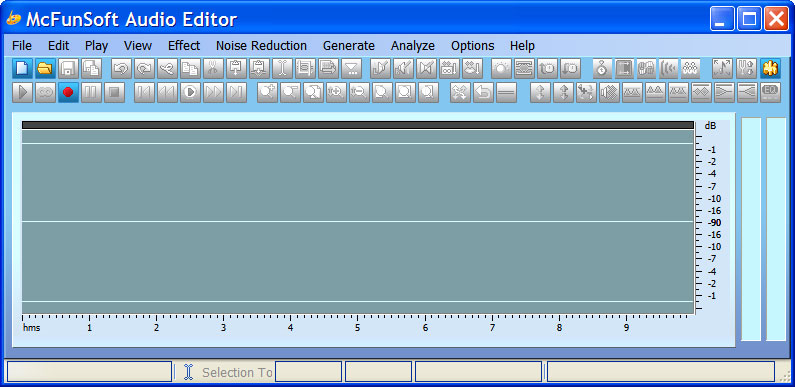Screen dimensions: 795x387
Task: Click the music note with expand arrows icon
Action: [722, 68]
